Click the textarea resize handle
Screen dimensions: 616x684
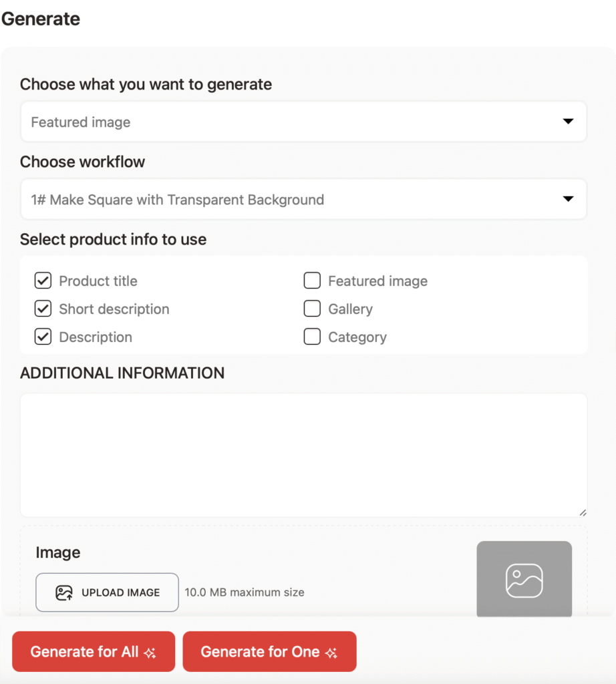click(x=583, y=513)
